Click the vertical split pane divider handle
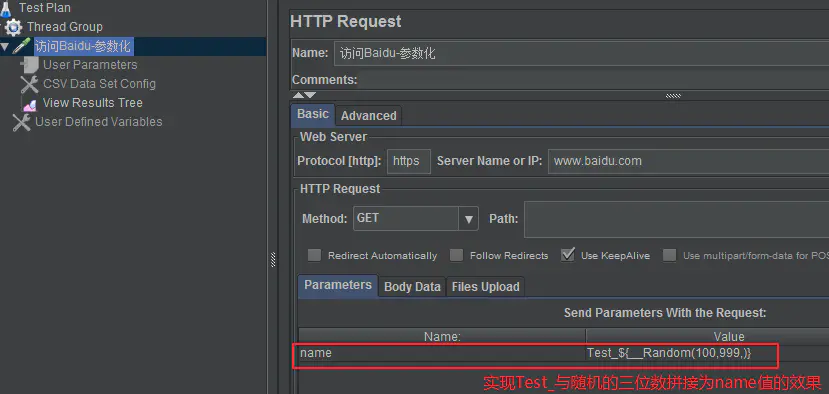 (x=273, y=259)
